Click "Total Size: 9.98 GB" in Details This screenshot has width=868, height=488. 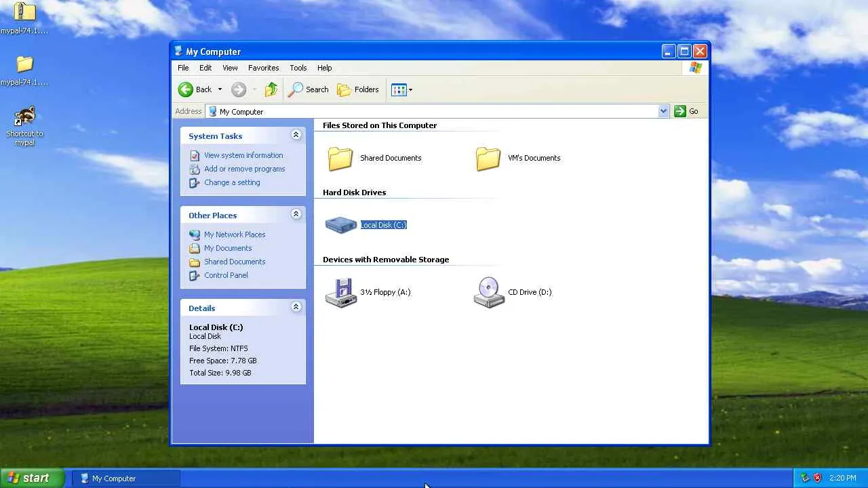pyautogui.click(x=220, y=373)
